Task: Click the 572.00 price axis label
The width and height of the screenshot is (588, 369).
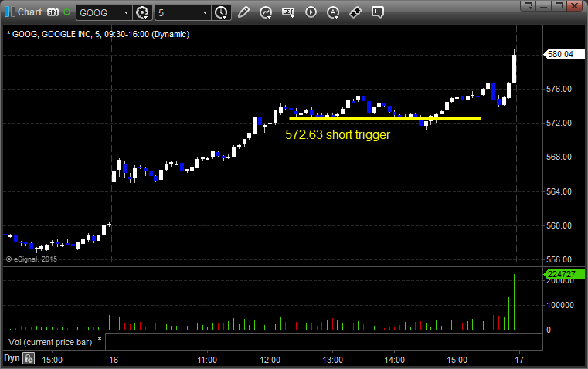Action: point(559,123)
